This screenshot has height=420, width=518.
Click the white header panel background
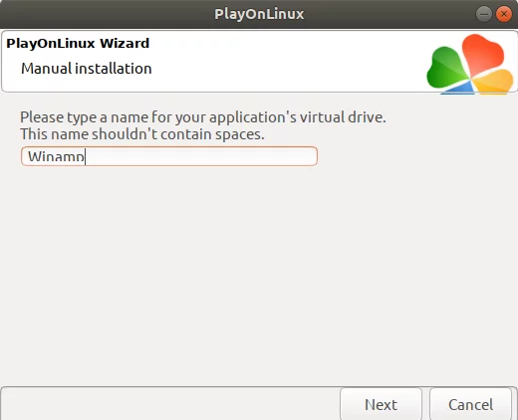282,62
